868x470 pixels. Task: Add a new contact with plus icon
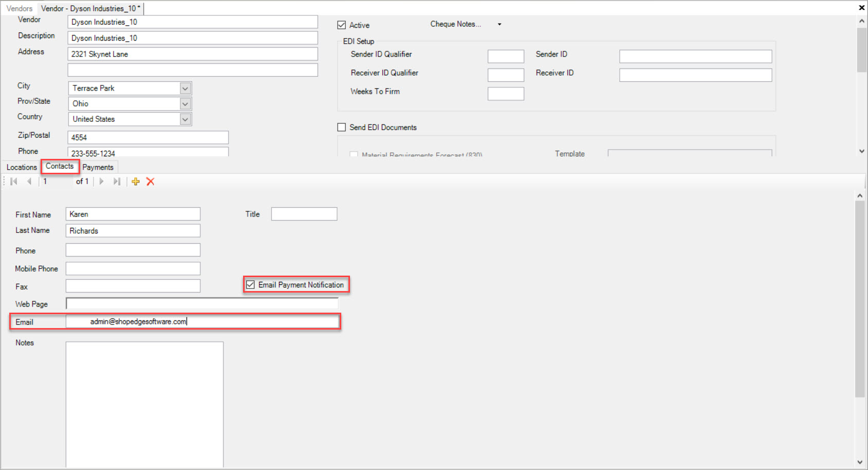[136, 182]
